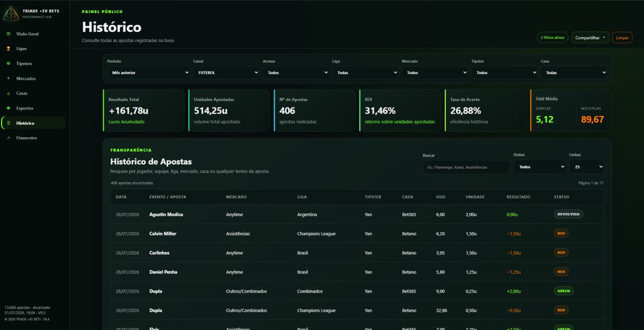Click the Histórico list icon
Image resolution: width=644 pixels, height=330 pixels.
tap(8, 123)
